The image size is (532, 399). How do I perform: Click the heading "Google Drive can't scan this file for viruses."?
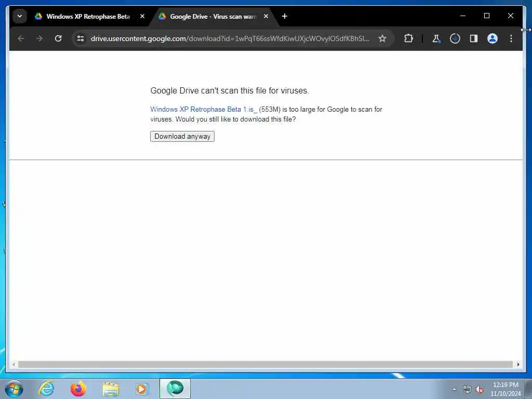(230, 90)
